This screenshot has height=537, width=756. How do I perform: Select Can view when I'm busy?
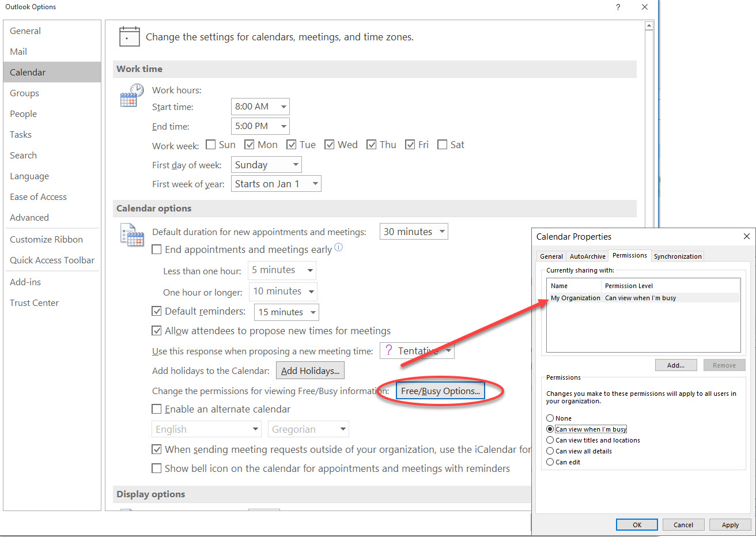point(550,429)
